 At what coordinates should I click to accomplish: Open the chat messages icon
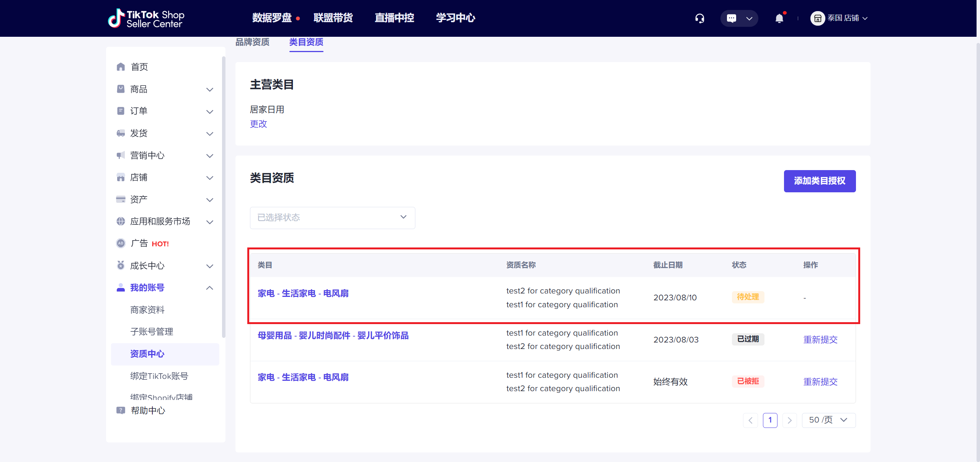[x=731, y=18]
